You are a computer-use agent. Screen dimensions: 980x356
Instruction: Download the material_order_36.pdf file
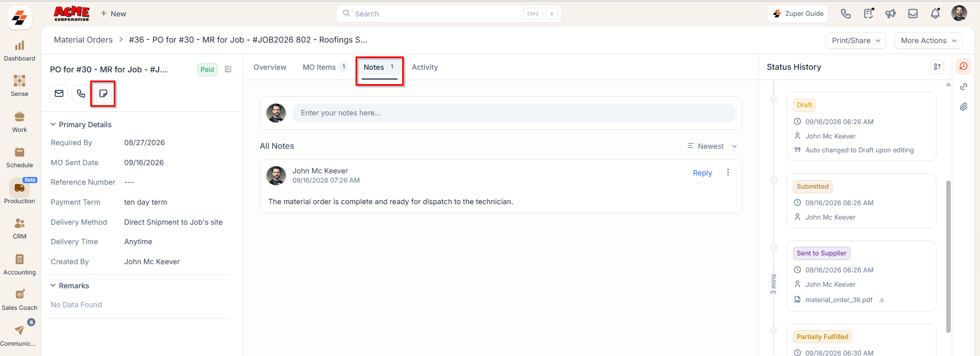[882, 300]
